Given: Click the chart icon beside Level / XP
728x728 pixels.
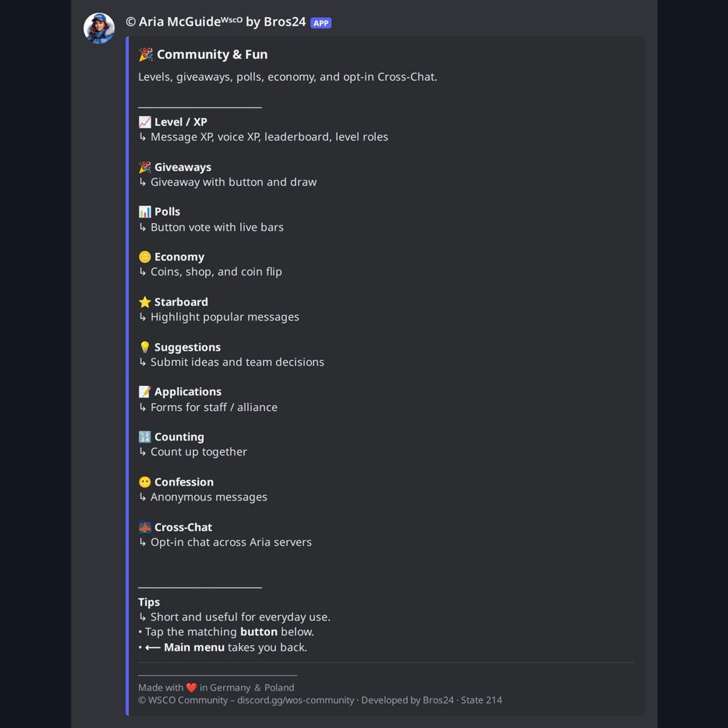Looking at the screenshot, I should (144, 122).
